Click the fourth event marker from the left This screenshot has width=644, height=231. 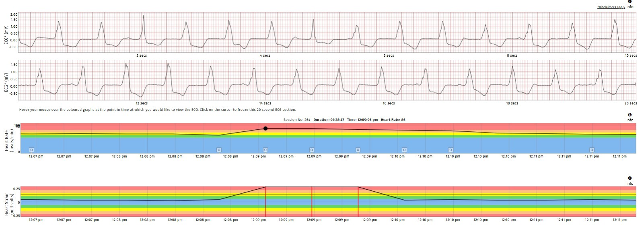click(x=312, y=150)
